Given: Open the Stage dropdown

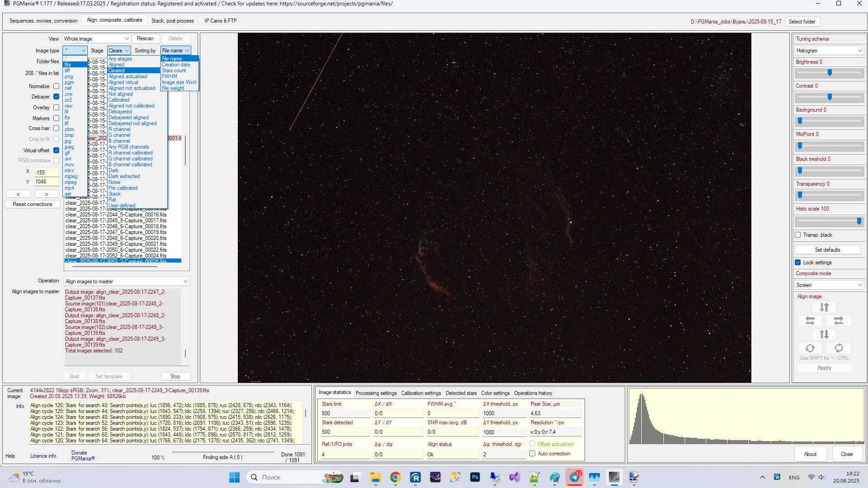Looking at the screenshot, I should (118, 51).
